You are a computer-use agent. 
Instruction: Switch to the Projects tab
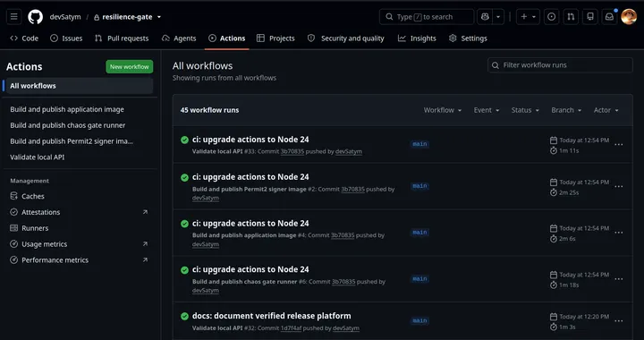click(x=275, y=38)
